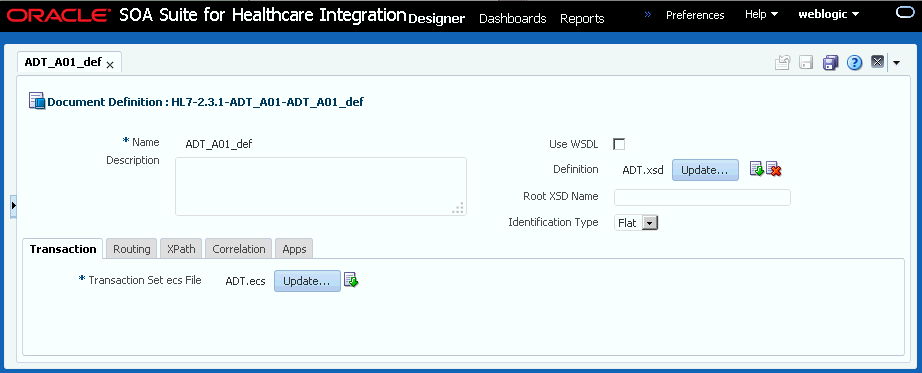Viewport: 922px width, 373px height.
Task: Download the ADT.ecs transaction set file icon
Action: tap(351, 281)
